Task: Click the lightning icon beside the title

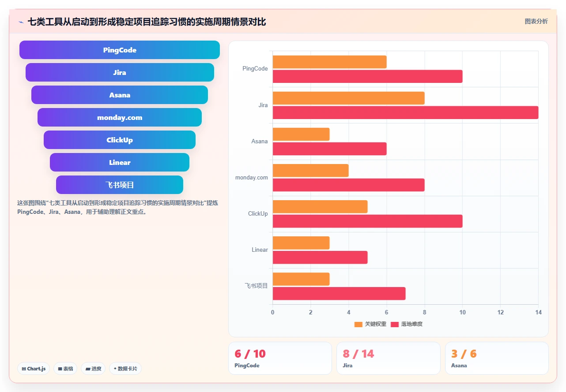Action: pos(21,22)
